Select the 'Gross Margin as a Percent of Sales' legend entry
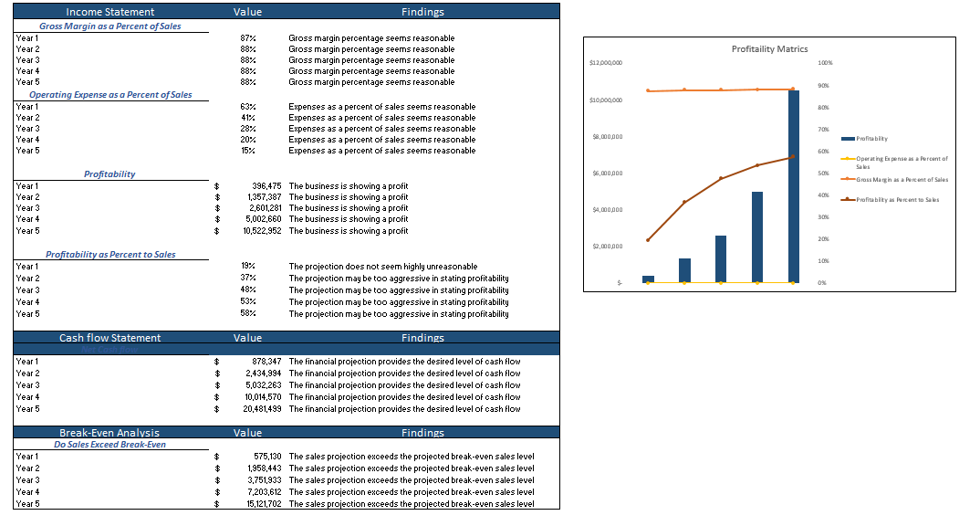980x526 pixels. coord(902,180)
